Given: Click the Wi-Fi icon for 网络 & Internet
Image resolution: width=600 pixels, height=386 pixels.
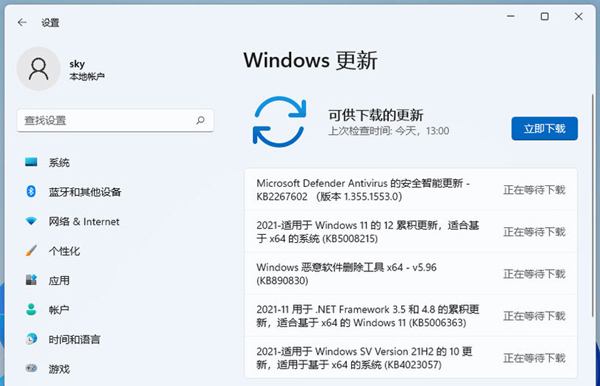Looking at the screenshot, I should click(31, 221).
